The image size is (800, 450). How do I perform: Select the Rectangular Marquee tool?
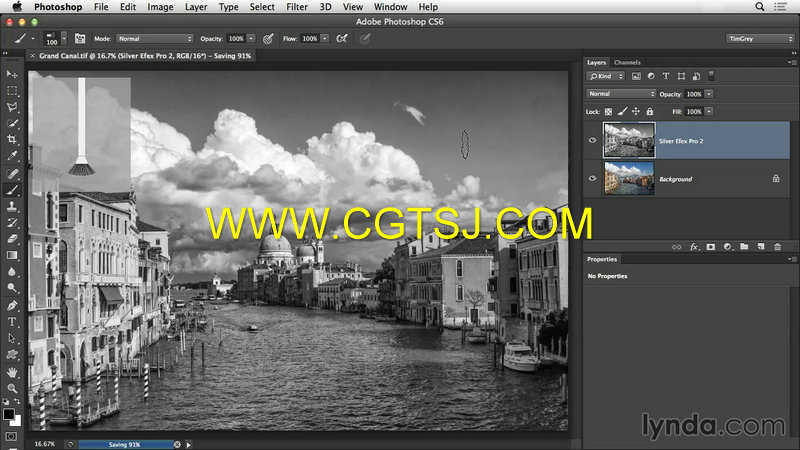tap(12, 91)
